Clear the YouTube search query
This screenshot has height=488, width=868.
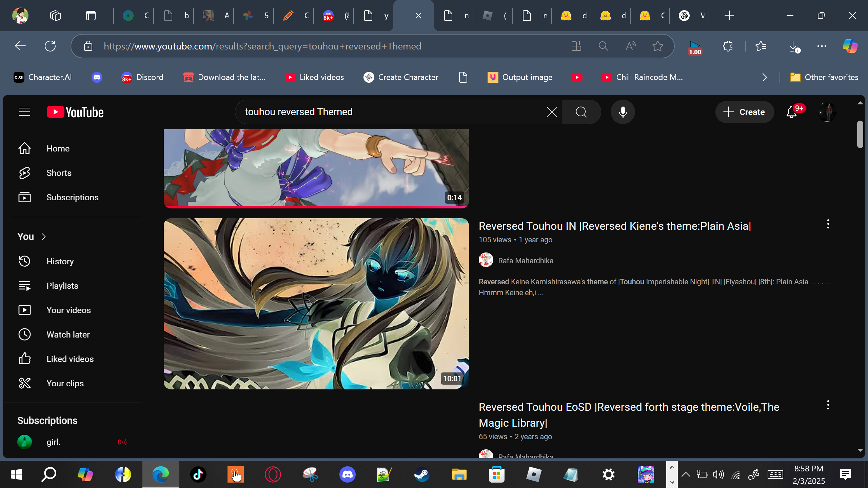click(552, 112)
